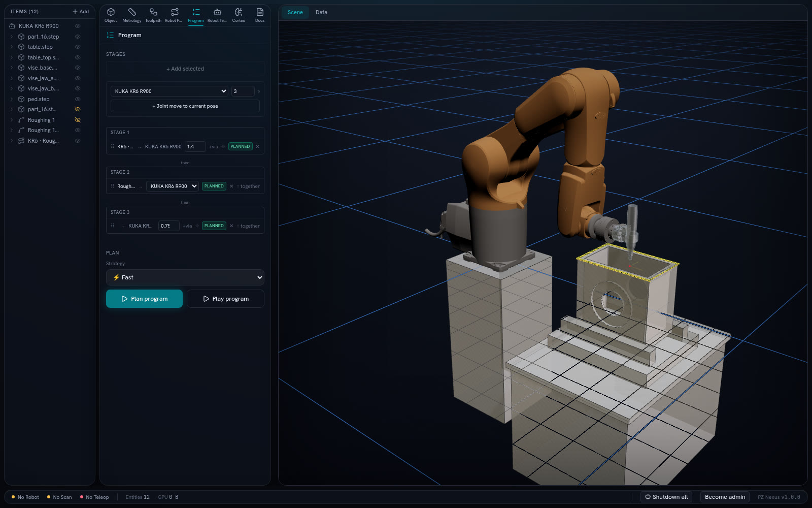Click Become admin button
The width and height of the screenshot is (812, 508).
tap(725, 497)
